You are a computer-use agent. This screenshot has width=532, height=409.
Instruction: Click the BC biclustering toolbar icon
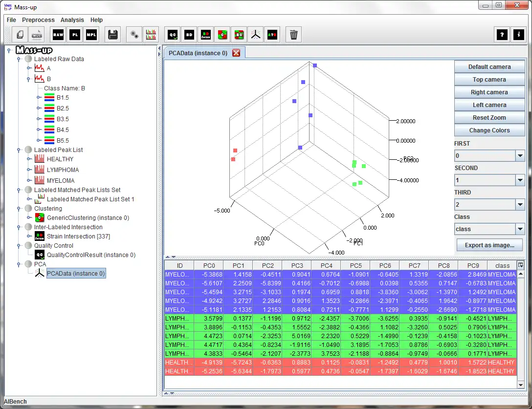coord(239,35)
